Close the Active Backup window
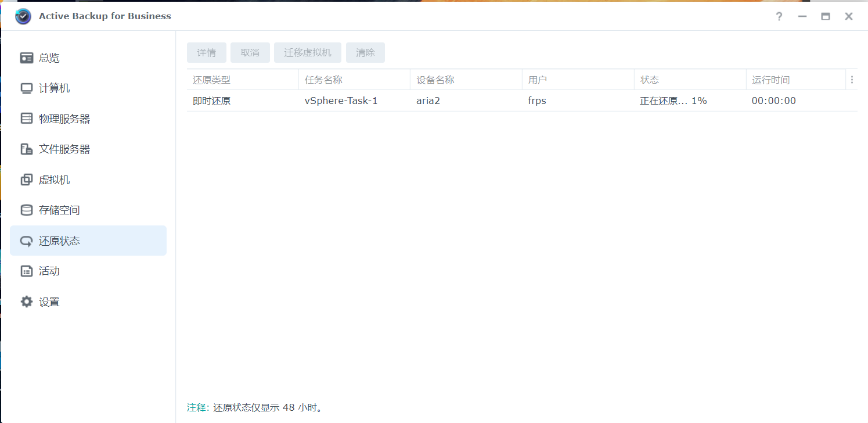The image size is (868, 423). click(849, 16)
